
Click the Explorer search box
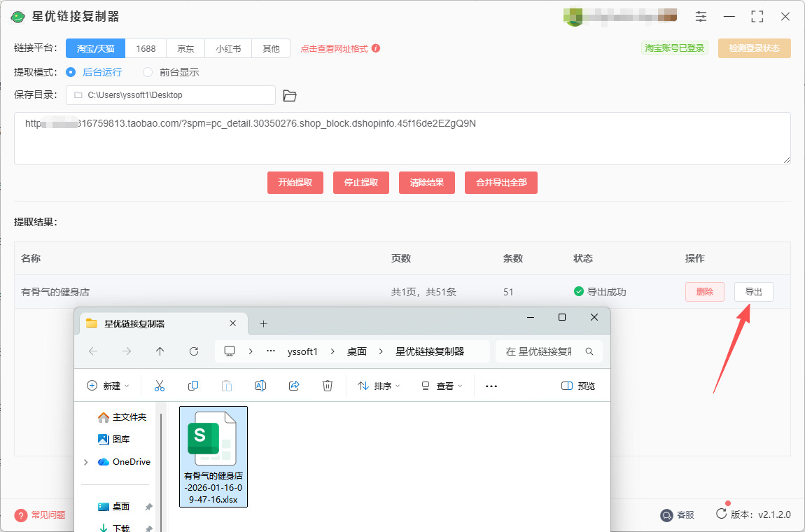click(x=549, y=351)
